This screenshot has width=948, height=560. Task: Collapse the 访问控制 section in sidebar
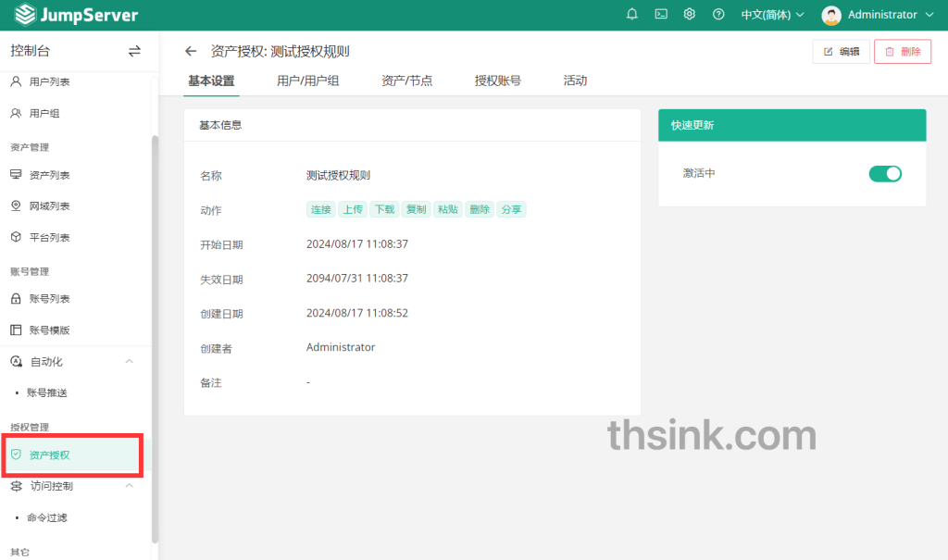point(129,486)
